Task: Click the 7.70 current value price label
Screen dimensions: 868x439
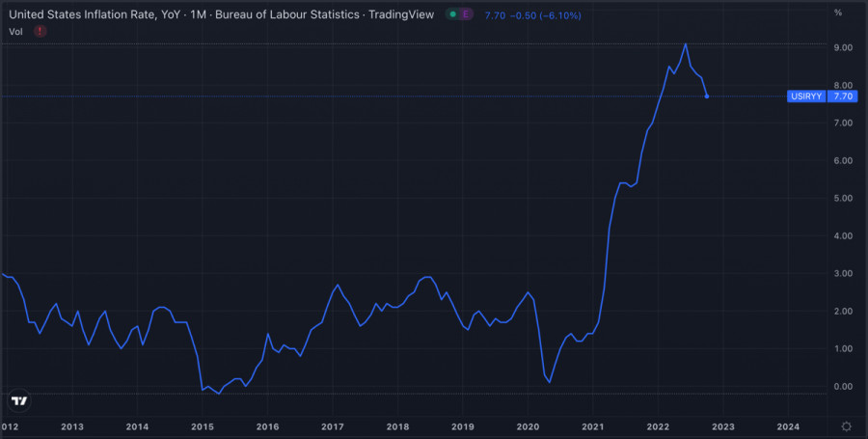Action: point(843,96)
